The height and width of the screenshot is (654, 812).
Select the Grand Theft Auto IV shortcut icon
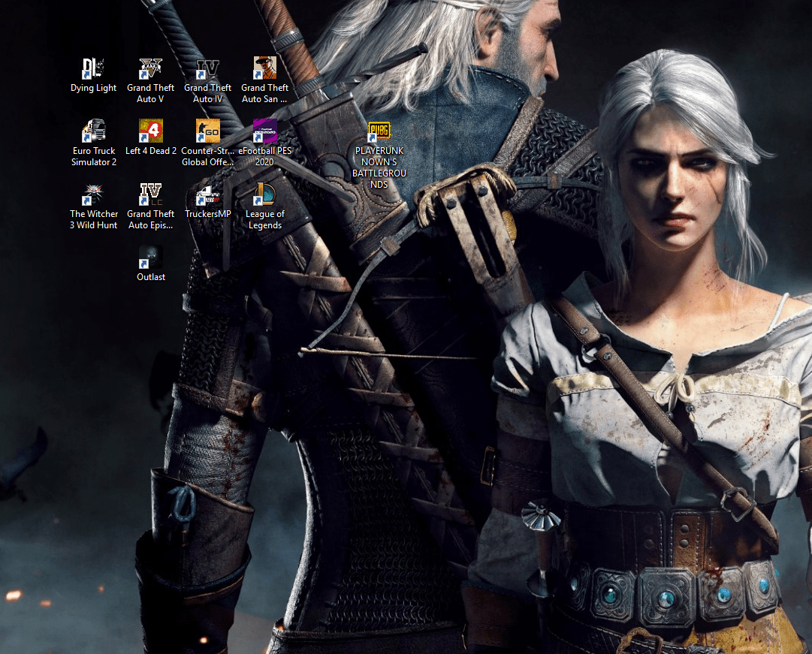coord(207,68)
